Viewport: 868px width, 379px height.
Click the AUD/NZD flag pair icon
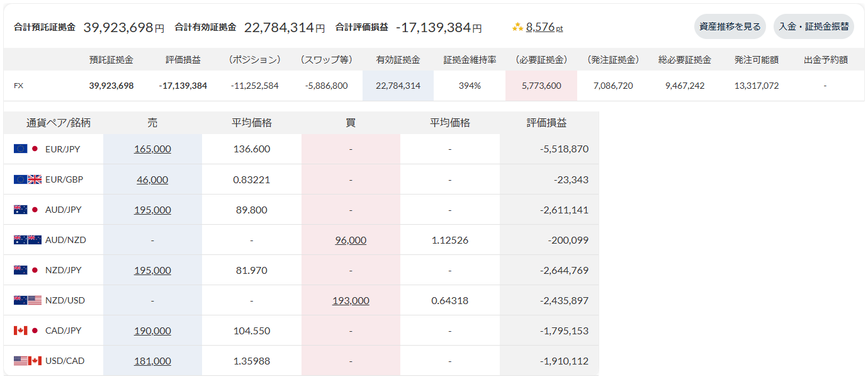click(x=27, y=240)
